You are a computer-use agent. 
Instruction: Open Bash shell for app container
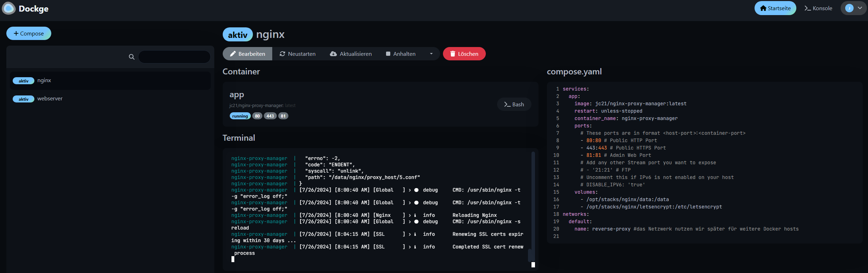point(514,104)
